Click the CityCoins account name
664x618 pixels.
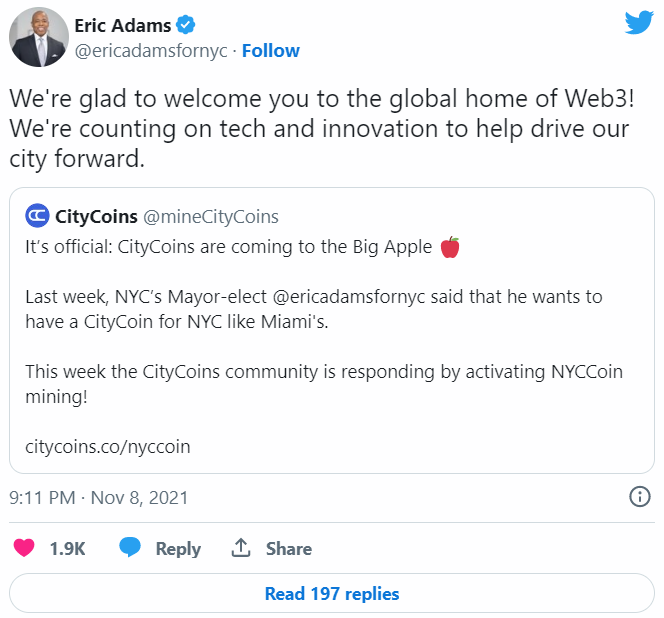point(96,216)
